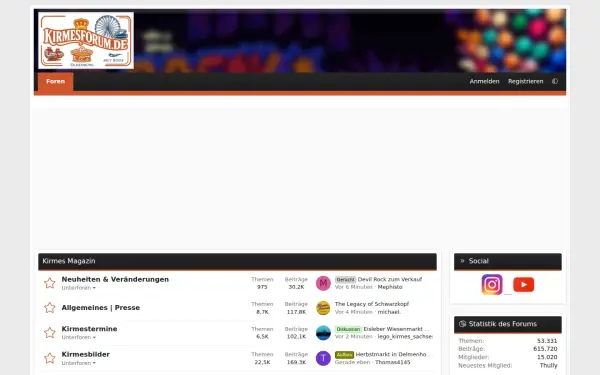Click the Vor 4 Minuten timestamp
Image resolution: width=600 pixels, height=375 pixels.
click(x=354, y=312)
